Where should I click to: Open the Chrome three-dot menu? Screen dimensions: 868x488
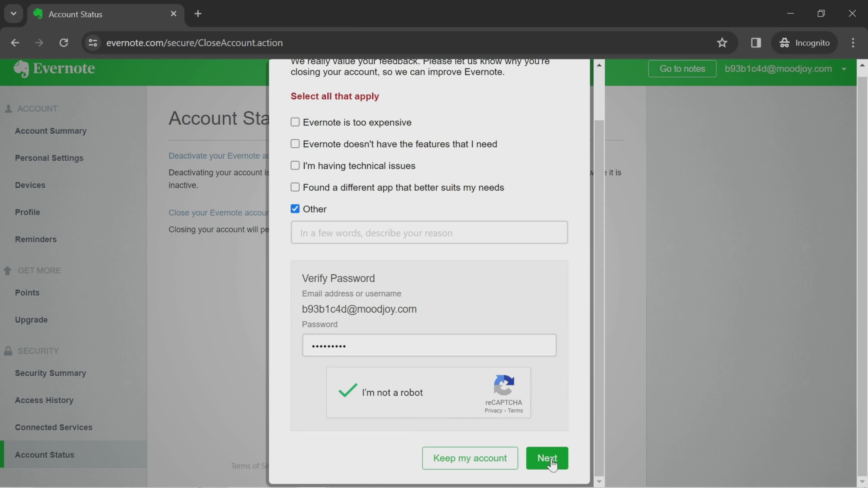(853, 43)
